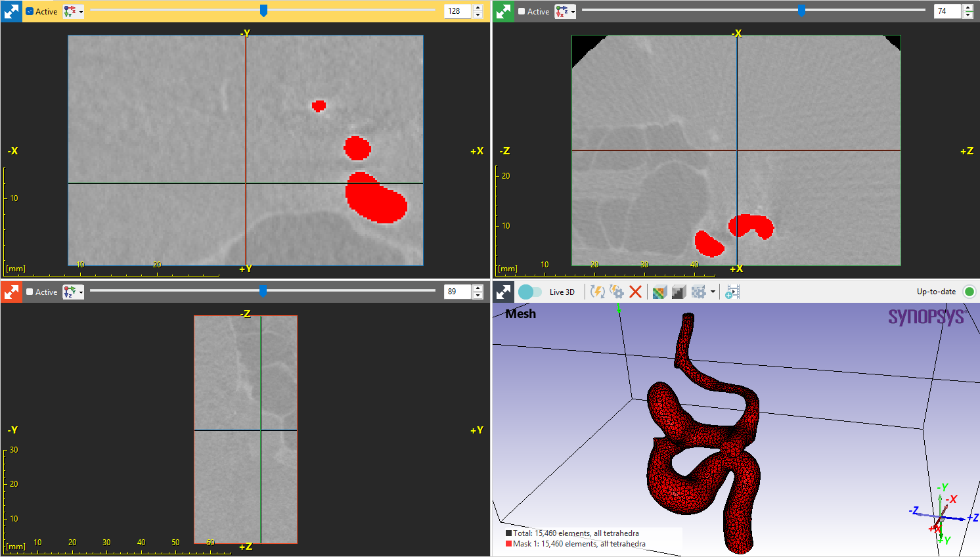Image resolution: width=980 pixels, height=557 pixels.
Task: Click slice slider handle in top-left view
Action: coord(263,10)
